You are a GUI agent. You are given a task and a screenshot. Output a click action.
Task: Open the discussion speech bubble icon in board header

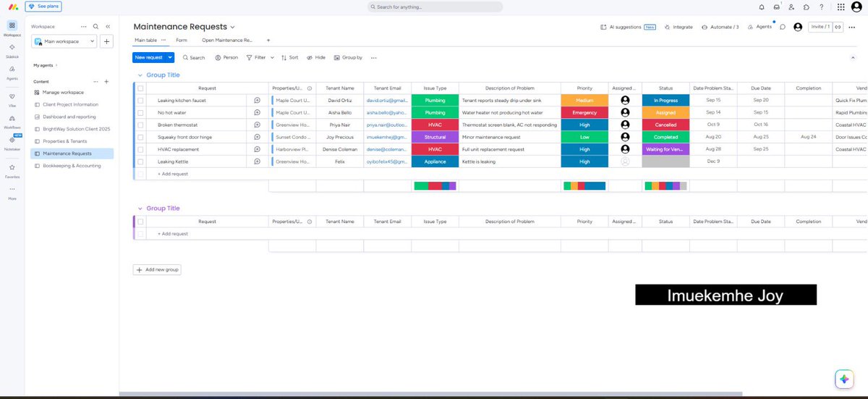pyautogui.click(x=783, y=27)
